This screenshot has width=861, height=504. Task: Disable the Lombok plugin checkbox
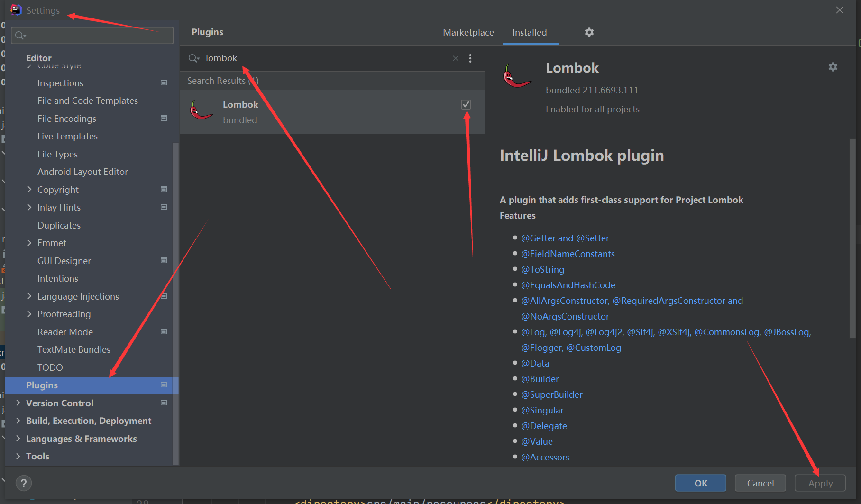point(466,104)
